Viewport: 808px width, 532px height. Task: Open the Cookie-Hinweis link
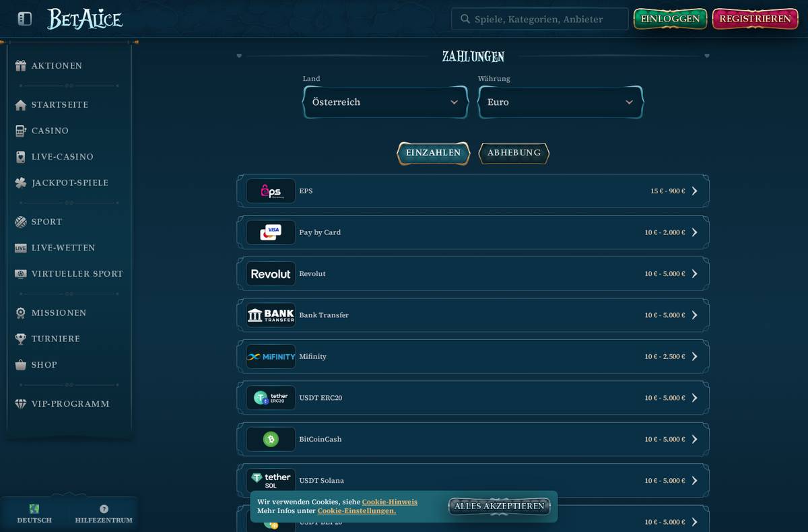click(x=389, y=502)
